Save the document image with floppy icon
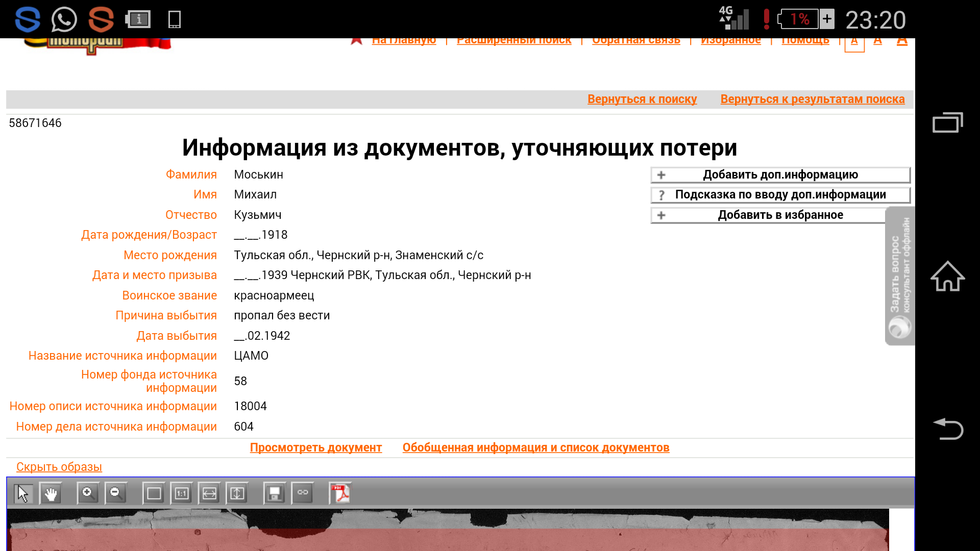This screenshot has height=551, width=980. 275,493
